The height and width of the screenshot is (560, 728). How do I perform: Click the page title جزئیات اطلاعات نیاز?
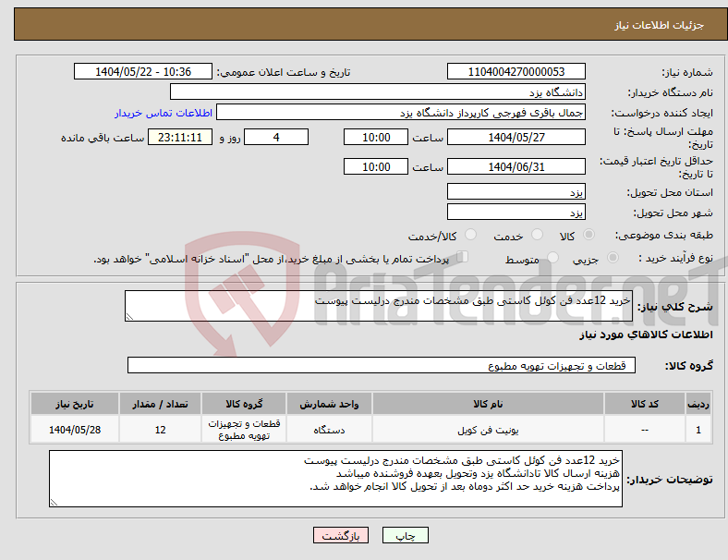(x=660, y=25)
